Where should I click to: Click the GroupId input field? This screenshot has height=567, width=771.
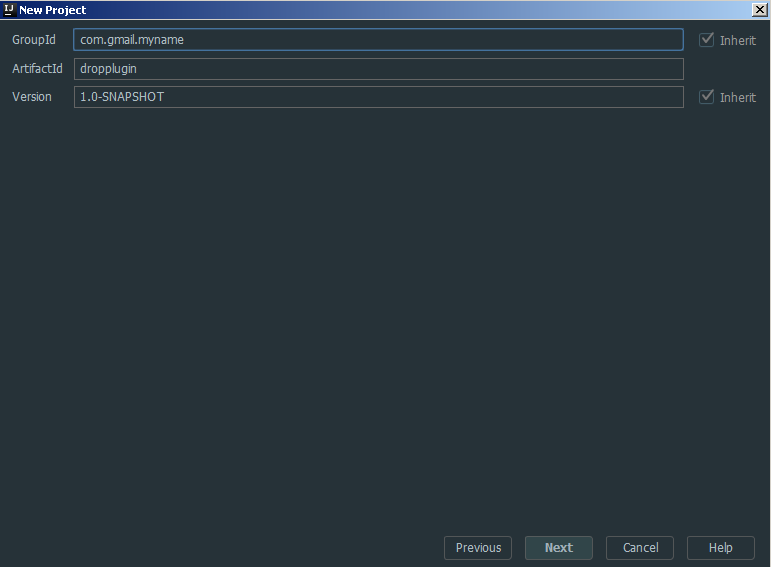[x=378, y=40]
